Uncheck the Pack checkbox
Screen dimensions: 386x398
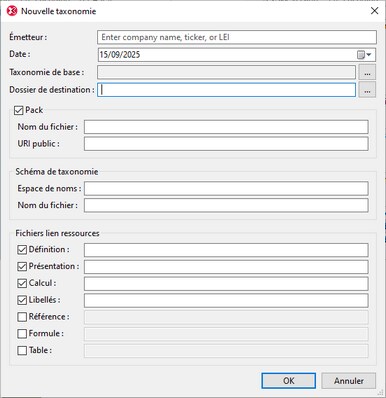pos(19,110)
